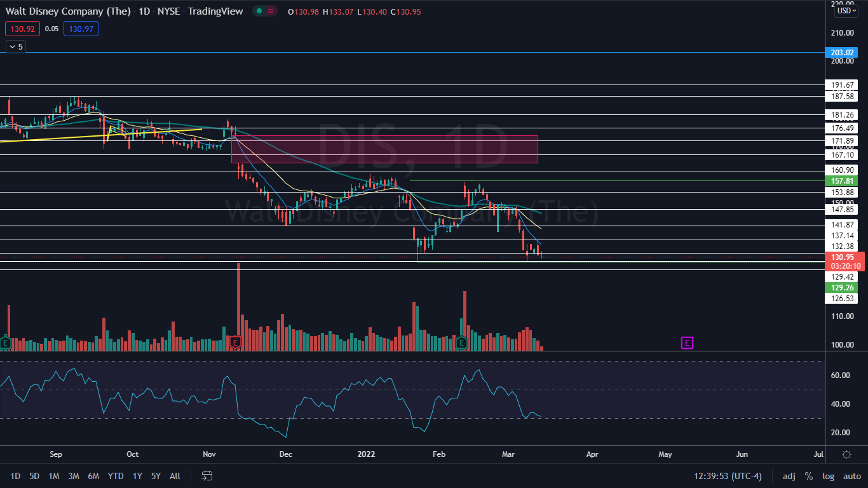The height and width of the screenshot is (488, 868).
Task: Click the green market status dot
Action: [259, 11]
